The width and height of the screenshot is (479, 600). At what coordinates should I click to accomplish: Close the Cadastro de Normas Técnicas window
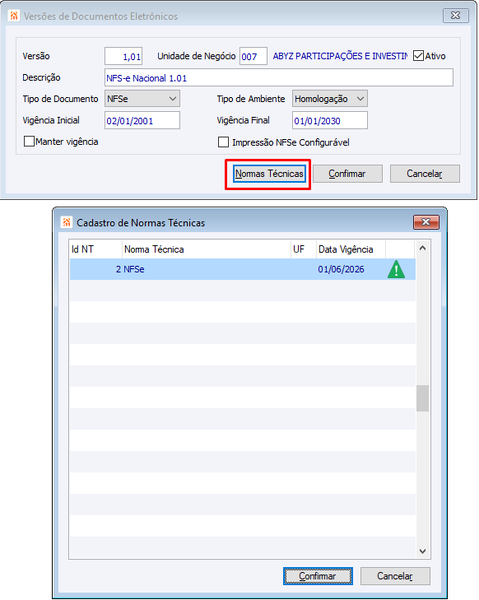coord(426,222)
